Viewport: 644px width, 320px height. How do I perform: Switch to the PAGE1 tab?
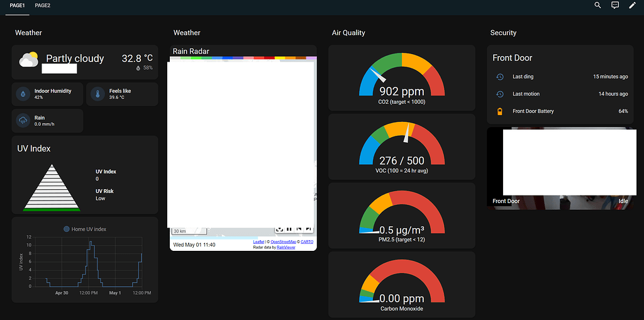click(17, 6)
